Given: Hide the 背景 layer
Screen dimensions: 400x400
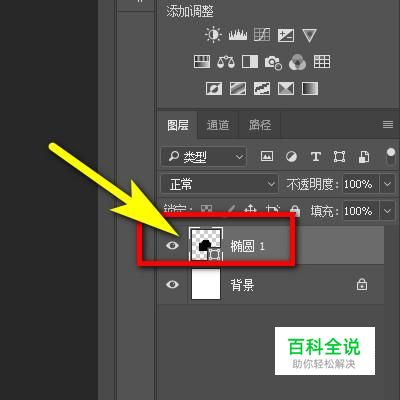Looking at the screenshot, I should click(172, 284).
